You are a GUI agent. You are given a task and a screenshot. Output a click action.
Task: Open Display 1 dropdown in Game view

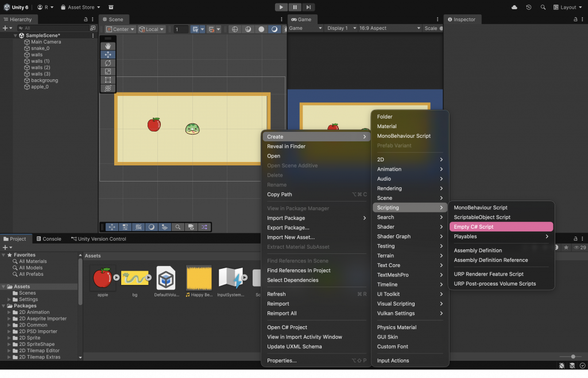341,28
